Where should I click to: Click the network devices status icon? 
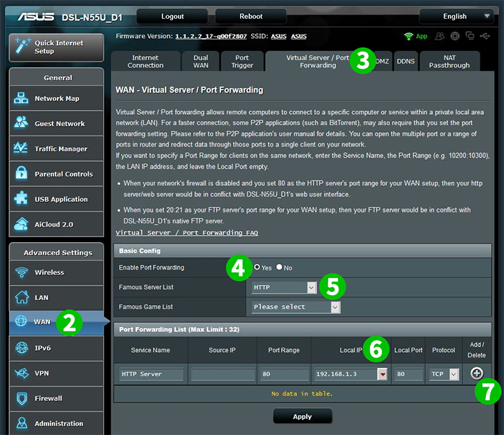[469, 36]
